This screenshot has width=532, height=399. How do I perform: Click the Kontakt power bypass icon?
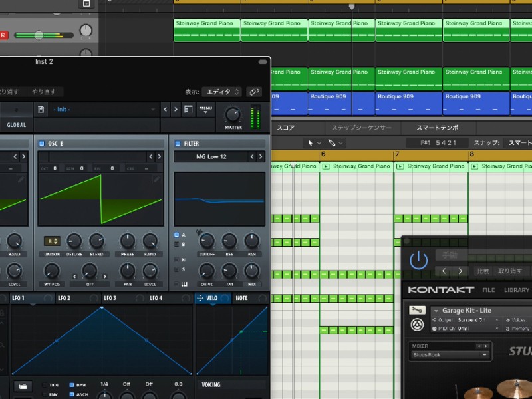point(419,260)
